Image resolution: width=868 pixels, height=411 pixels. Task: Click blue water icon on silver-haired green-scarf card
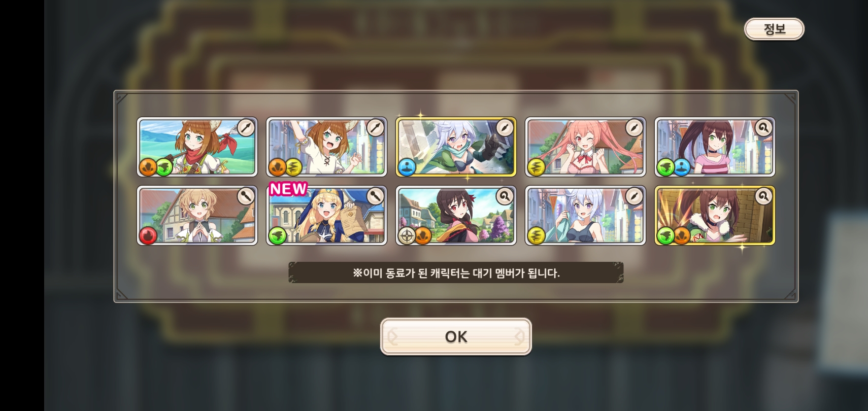coord(407,166)
